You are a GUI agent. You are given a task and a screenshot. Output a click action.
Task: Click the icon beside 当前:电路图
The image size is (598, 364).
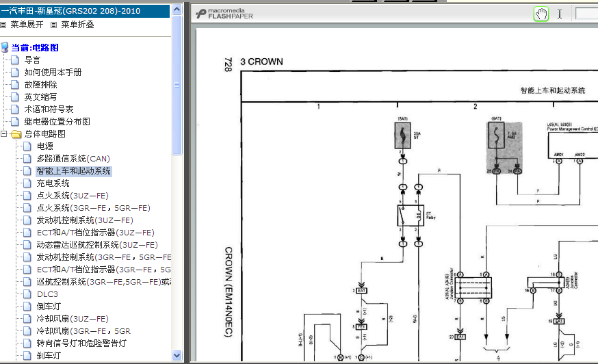pyautogui.click(x=5, y=47)
